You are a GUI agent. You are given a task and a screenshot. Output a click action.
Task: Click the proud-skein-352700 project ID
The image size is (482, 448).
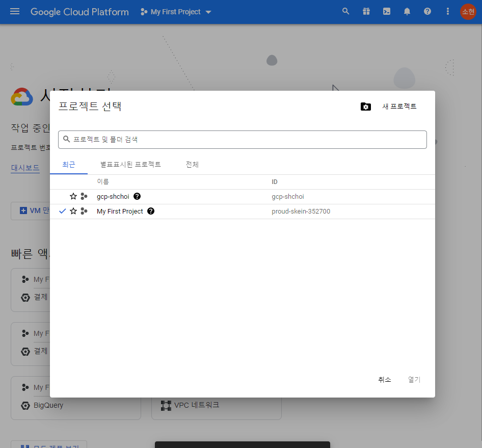(x=301, y=211)
